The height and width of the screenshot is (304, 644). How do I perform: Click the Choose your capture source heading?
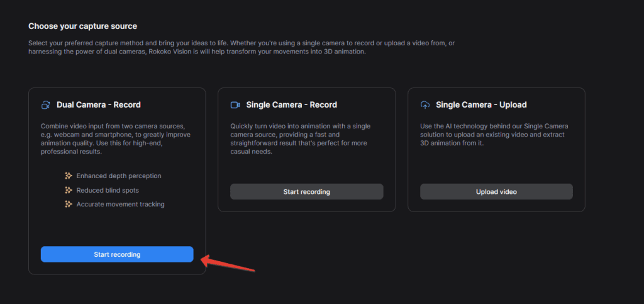click(x=82, y=26)
